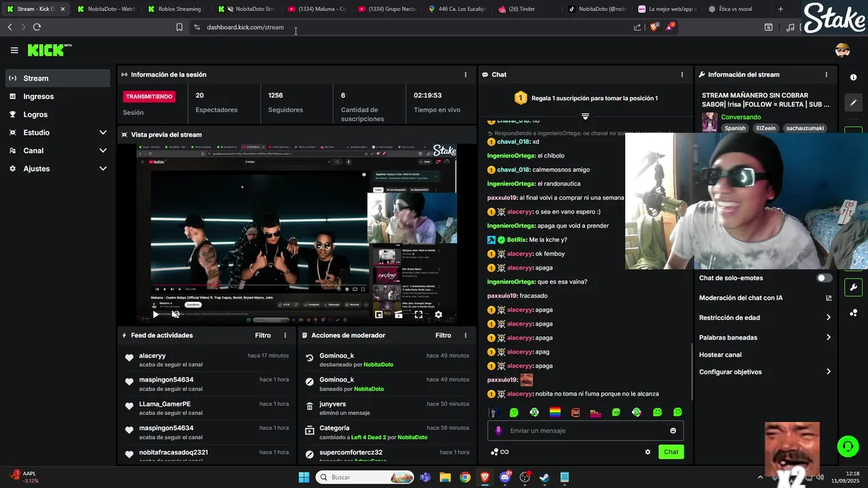Image resolution: width=868 pixels, height=488 pixels.
Task: Play the stream preview
Action: point(156,314)
